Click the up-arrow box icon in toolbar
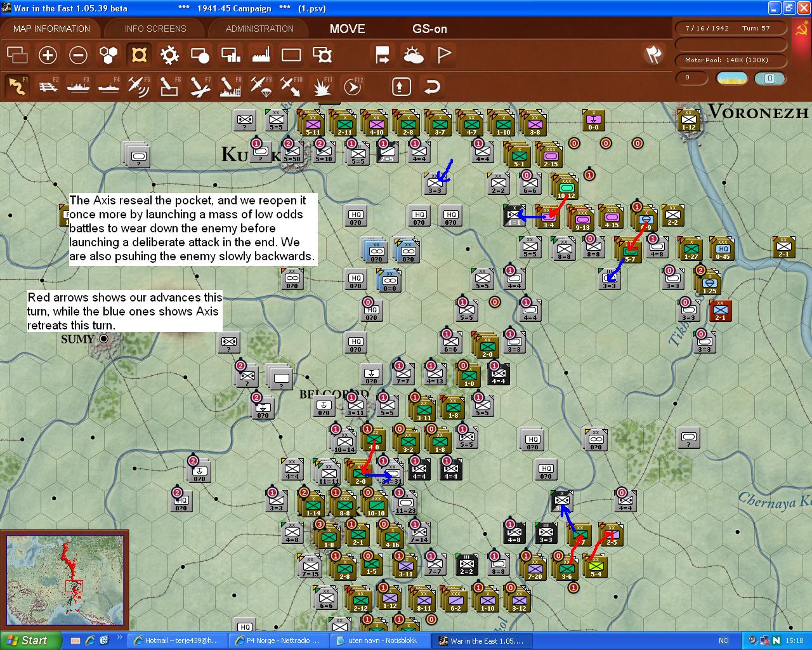The image size is (812, 650). point(401,86)
